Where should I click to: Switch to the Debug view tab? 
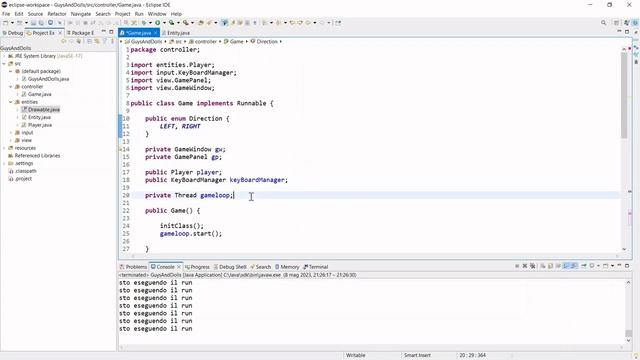[x=13, y=33]
